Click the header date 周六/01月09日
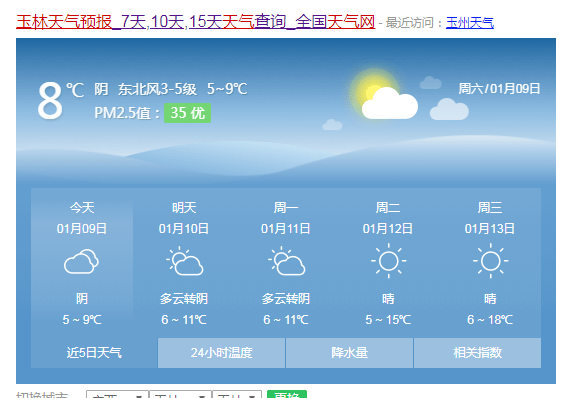This screenshot has width=574, height=398. [x=499, y=89]
